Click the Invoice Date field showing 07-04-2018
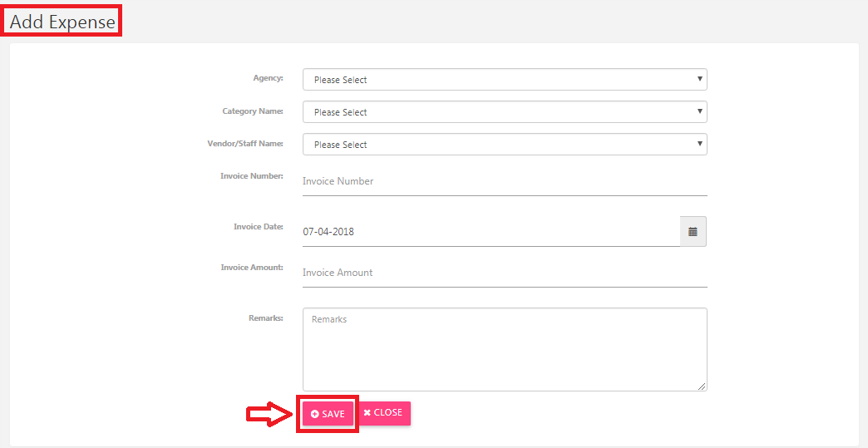The height and width of the screenshot is (448, 868). click(x=491, y=232)
